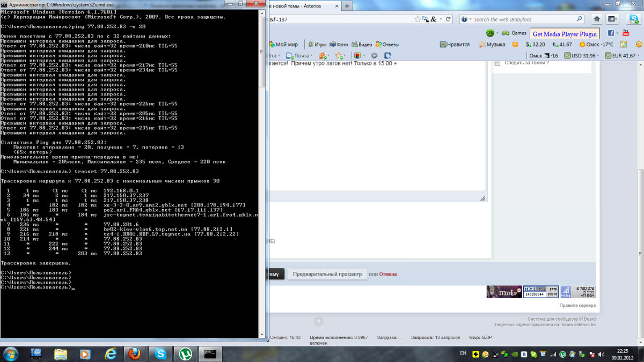Click the Фото toolbar shortcut

point(339,45)
